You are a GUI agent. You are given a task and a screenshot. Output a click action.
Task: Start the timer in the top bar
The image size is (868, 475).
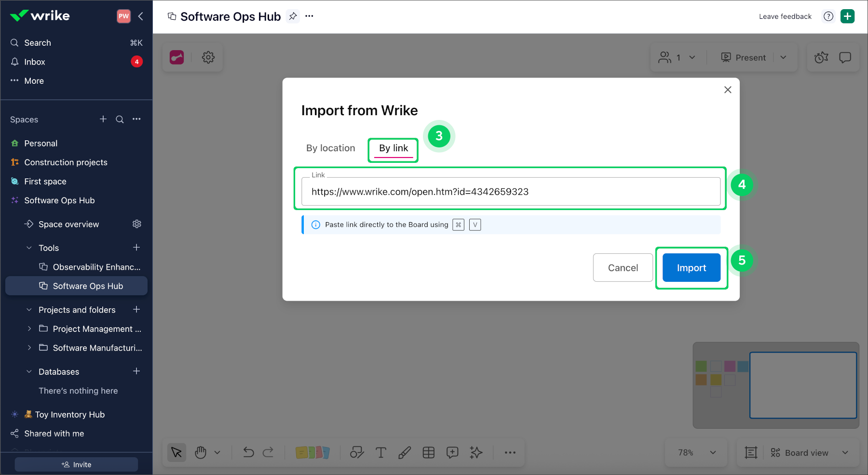[821, 57]
